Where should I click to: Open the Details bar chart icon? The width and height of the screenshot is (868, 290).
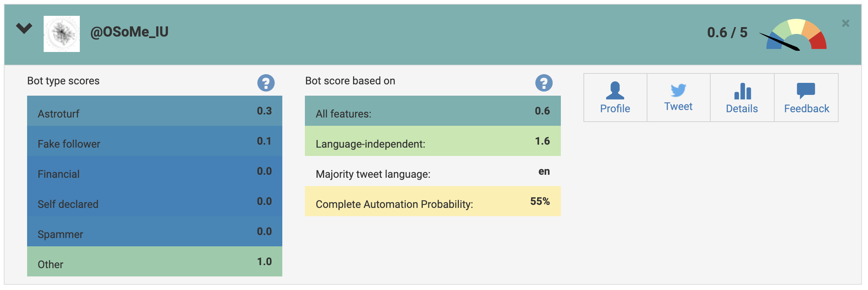742,91
